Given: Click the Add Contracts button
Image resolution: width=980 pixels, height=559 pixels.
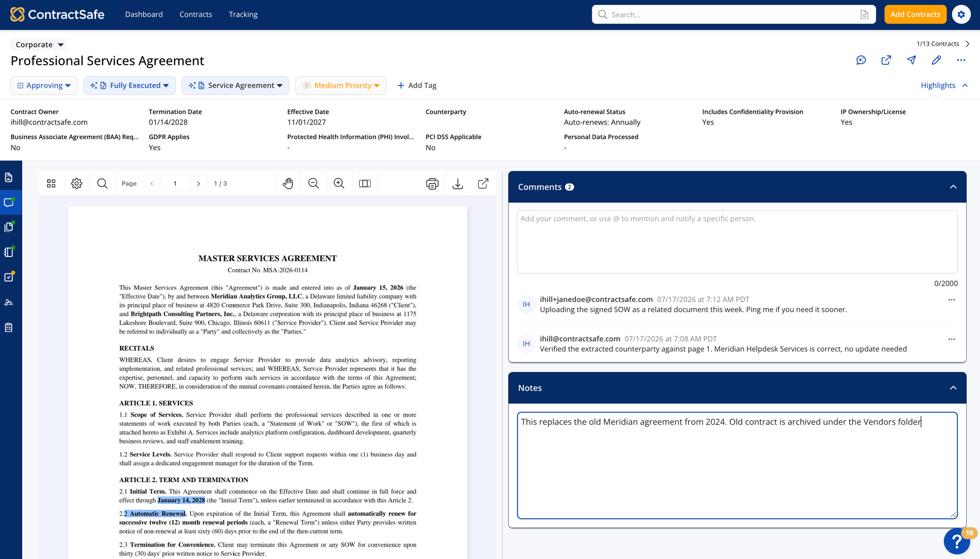Looking at the screenshot, I should pos(915,14).
